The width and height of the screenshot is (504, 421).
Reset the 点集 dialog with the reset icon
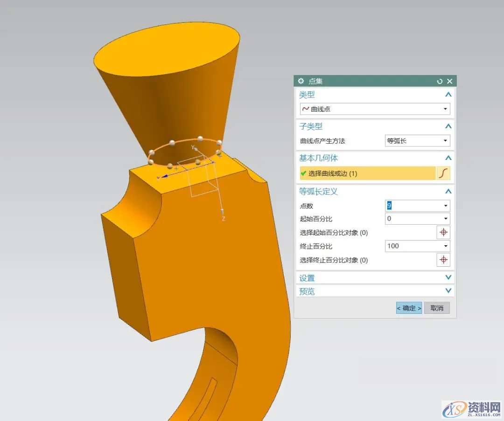pyautogui.click(x=440, y=81)
